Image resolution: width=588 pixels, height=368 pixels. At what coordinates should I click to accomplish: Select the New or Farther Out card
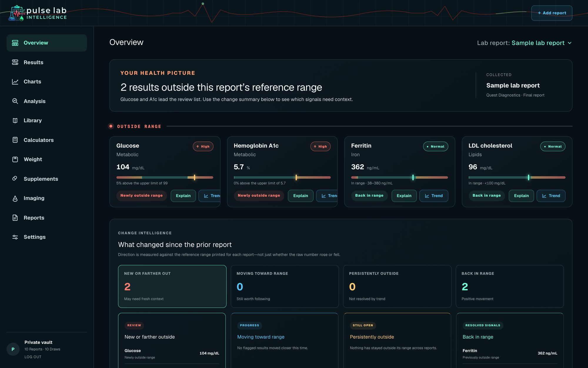tap(172, 286)
